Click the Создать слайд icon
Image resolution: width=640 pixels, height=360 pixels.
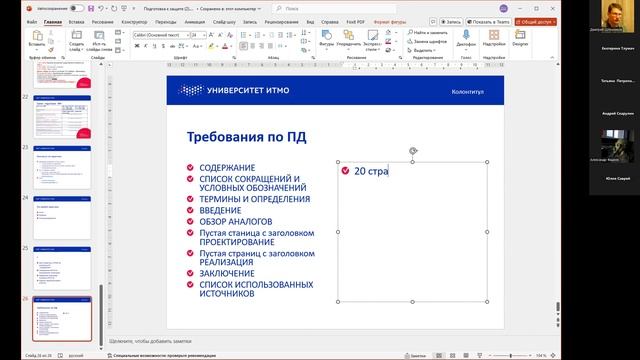[x=76, y=36]
